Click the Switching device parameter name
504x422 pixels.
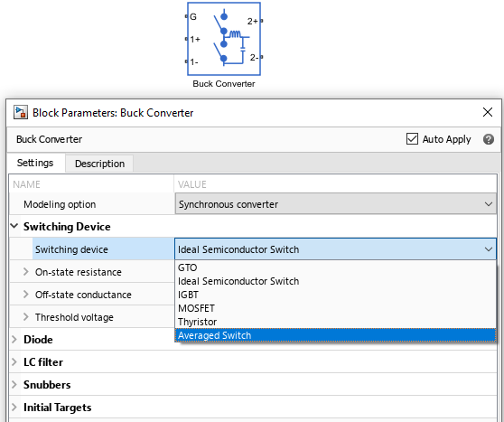71,249
